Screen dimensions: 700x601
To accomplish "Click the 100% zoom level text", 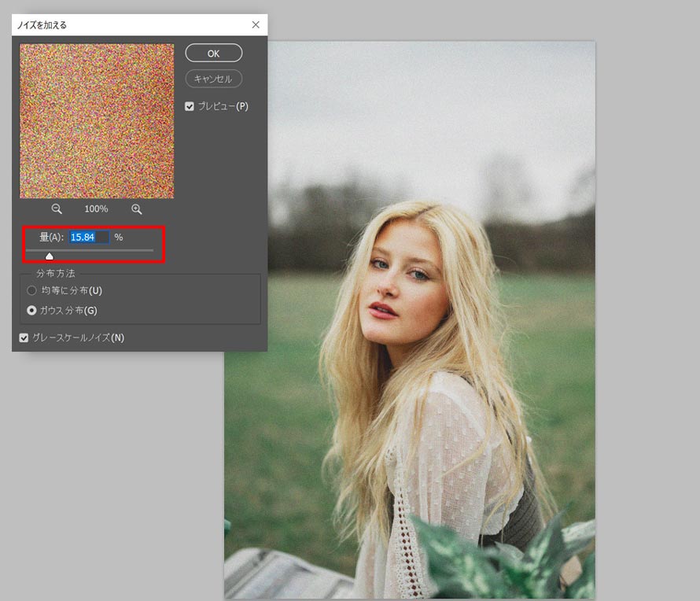I will (97, 209).
